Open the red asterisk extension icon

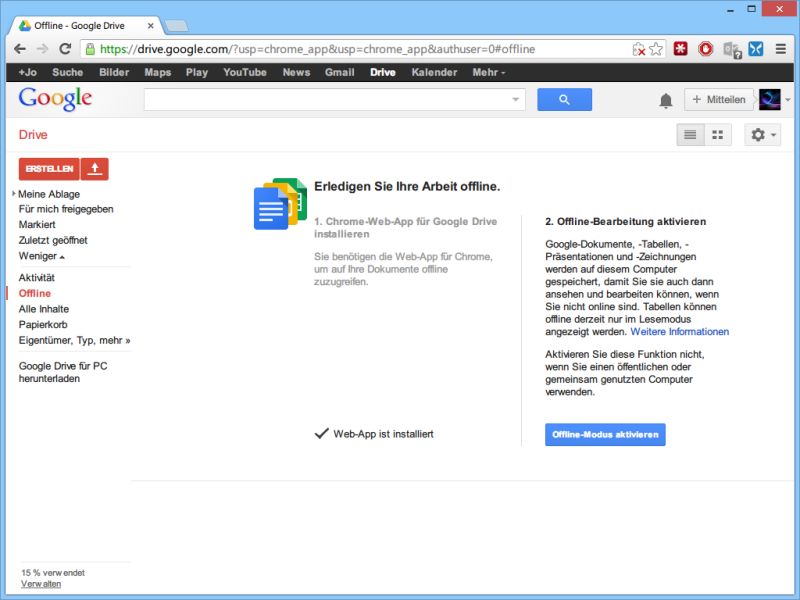tap(680, 48)
